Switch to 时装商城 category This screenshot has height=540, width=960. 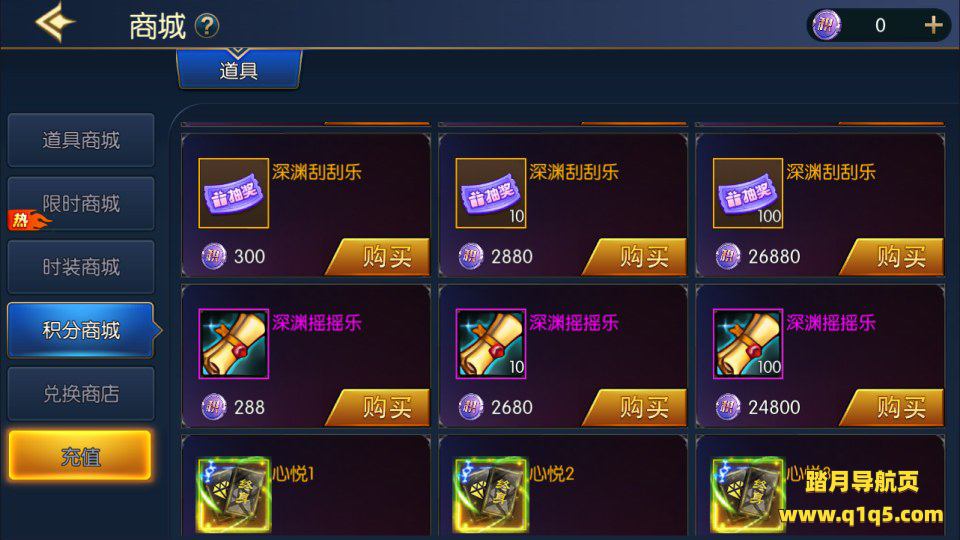[x=81, y=267]
